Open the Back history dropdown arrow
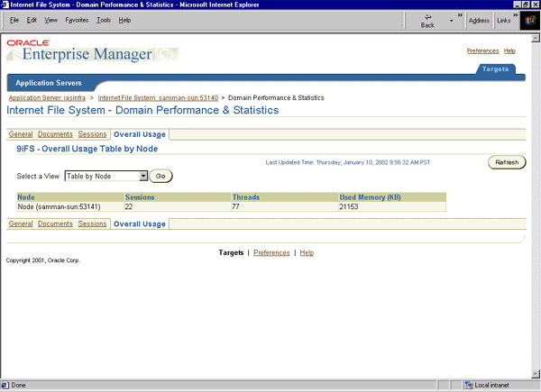This screenshot has height=392, width=541. [451, 21]
